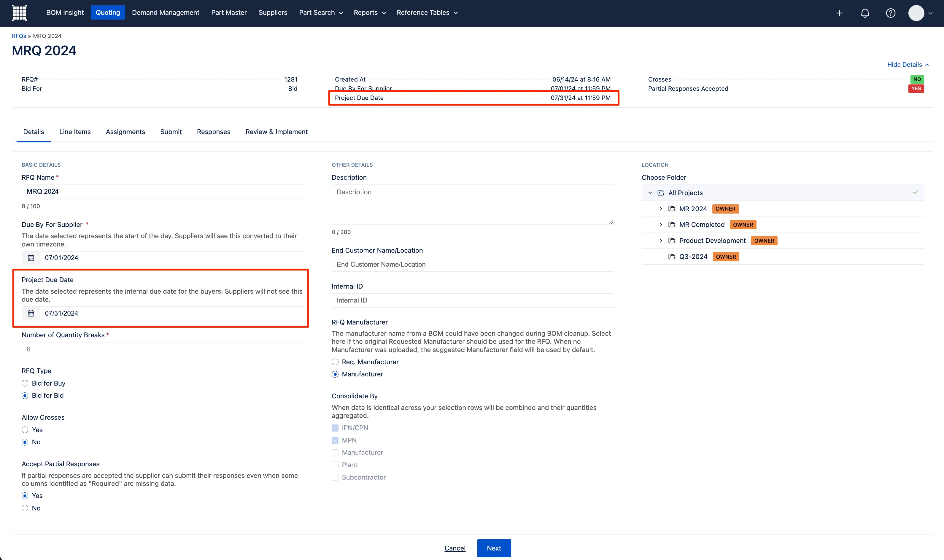
Task: Open the help question mark icon
Action: [x=890, y=13]
